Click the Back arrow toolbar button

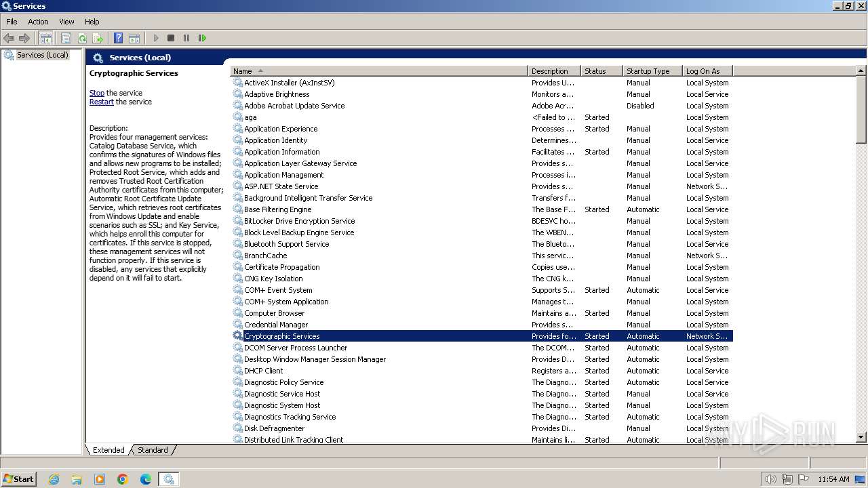pyautogui.click(x=9, y=38)
